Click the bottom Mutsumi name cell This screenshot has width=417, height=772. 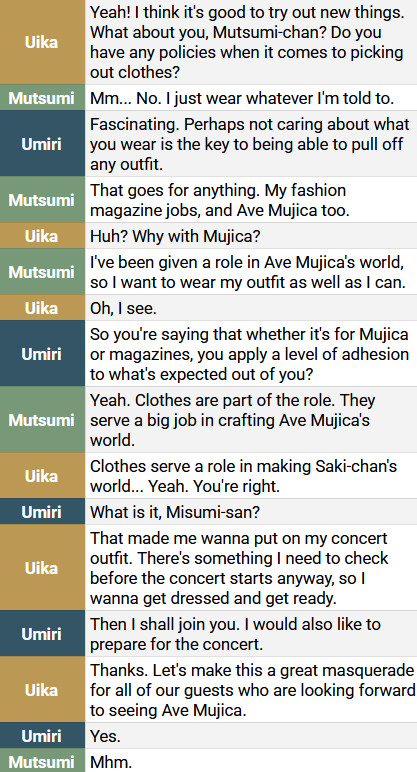click(x=42, y=762)
